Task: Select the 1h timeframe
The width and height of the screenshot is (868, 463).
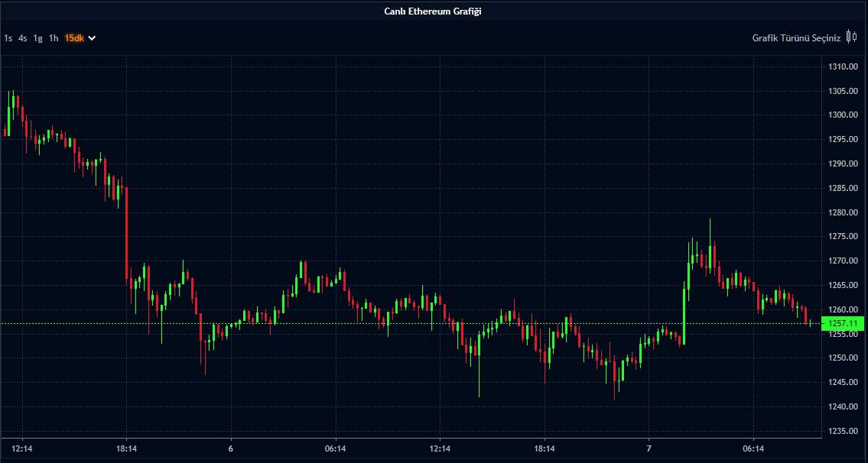Action: [53, 38]
